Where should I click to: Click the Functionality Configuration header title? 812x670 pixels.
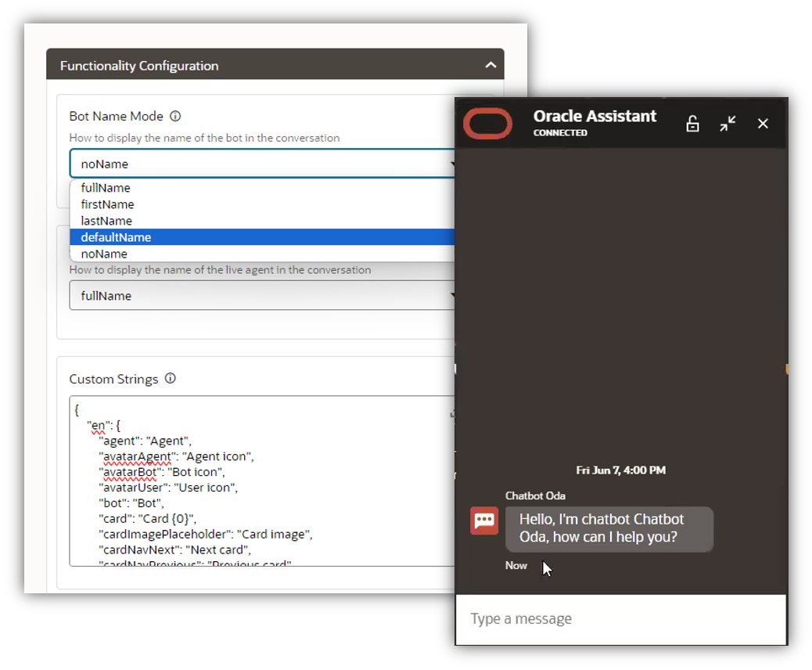139,66
